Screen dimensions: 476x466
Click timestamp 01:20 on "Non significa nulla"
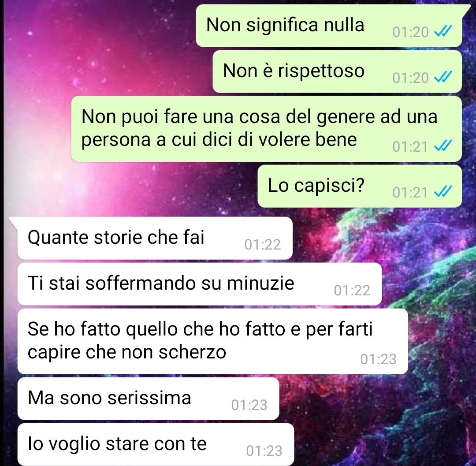[410, 32]
